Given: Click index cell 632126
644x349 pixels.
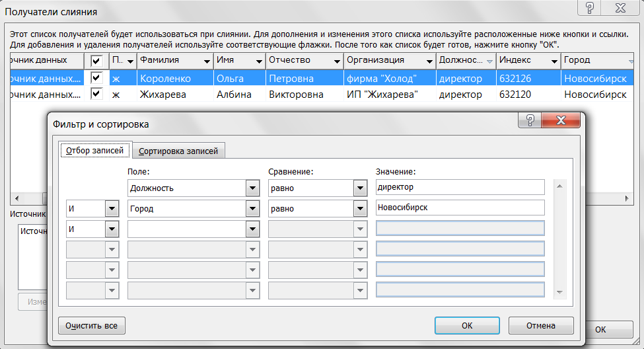Looking at the screenshot, I should tap(528, 78).
